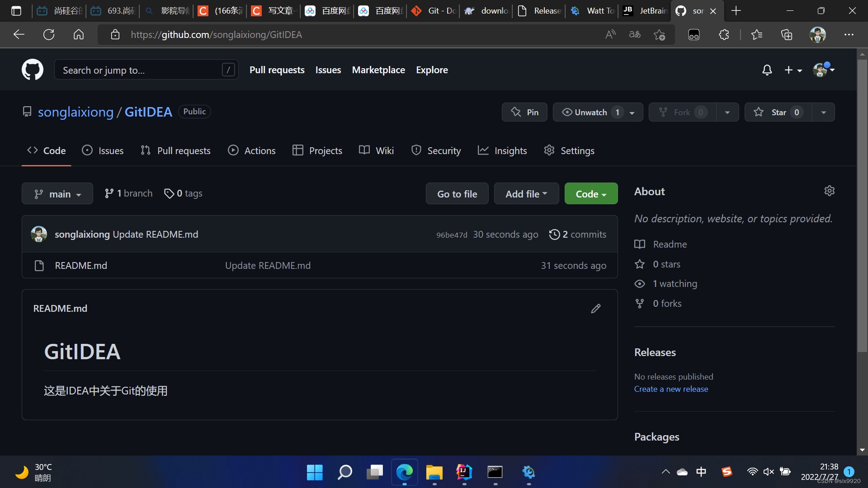868x488 pixels.
Task: Open IntelliJ IDEA from the taskbar
Action: point(464,472)
